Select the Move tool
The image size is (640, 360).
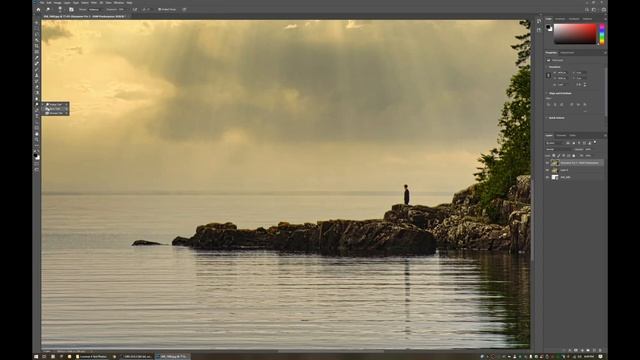pos(37,23)
